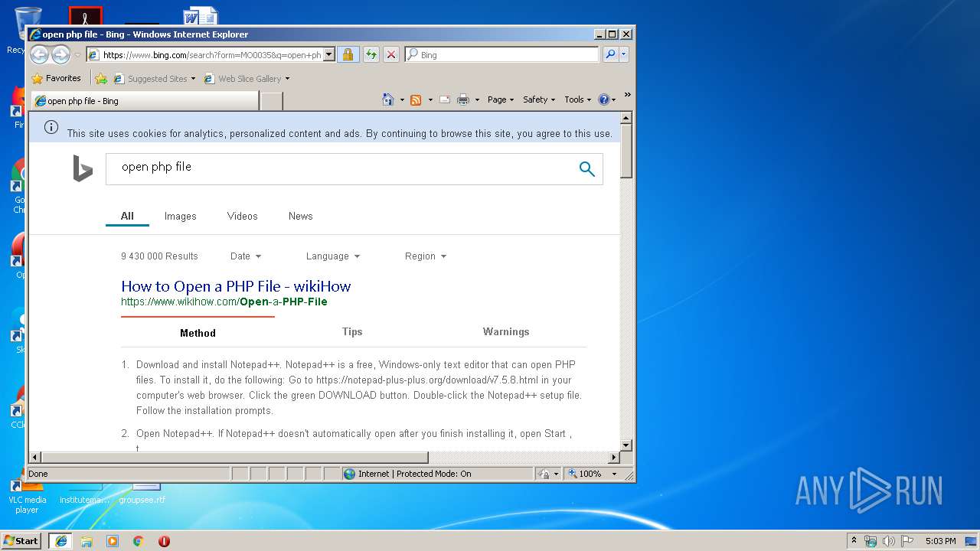Select the Method tab
The image size is (980, 551).
pyautogui.click(x=198, y=334)
